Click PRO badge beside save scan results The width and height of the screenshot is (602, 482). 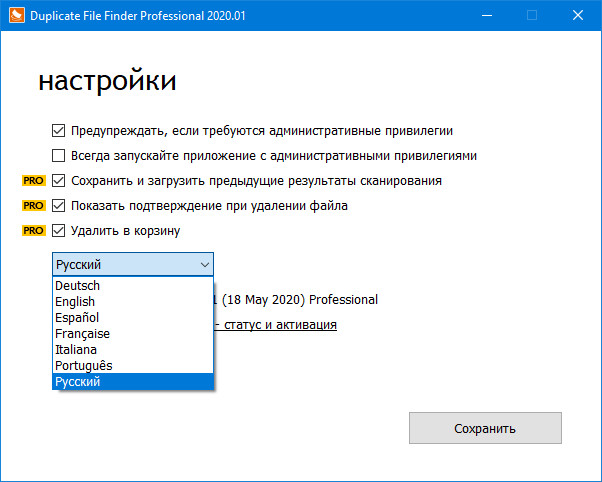pos(35,181)
